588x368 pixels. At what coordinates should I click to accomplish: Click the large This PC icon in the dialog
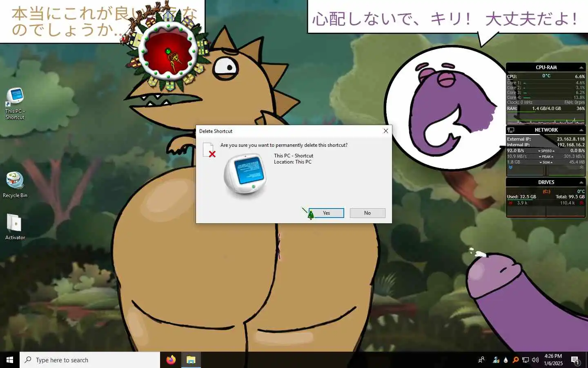[x=245, y=175]
